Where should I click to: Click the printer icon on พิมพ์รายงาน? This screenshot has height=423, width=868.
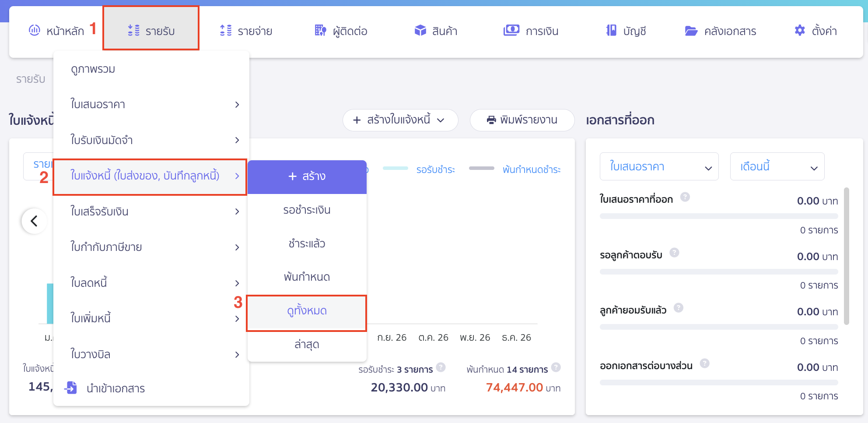coord(492,120)
